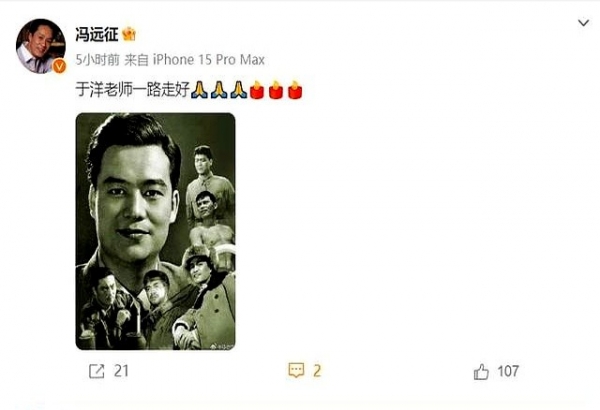Click the like count 107
This screenshot has height=410, width=600.
click(508, 371)
